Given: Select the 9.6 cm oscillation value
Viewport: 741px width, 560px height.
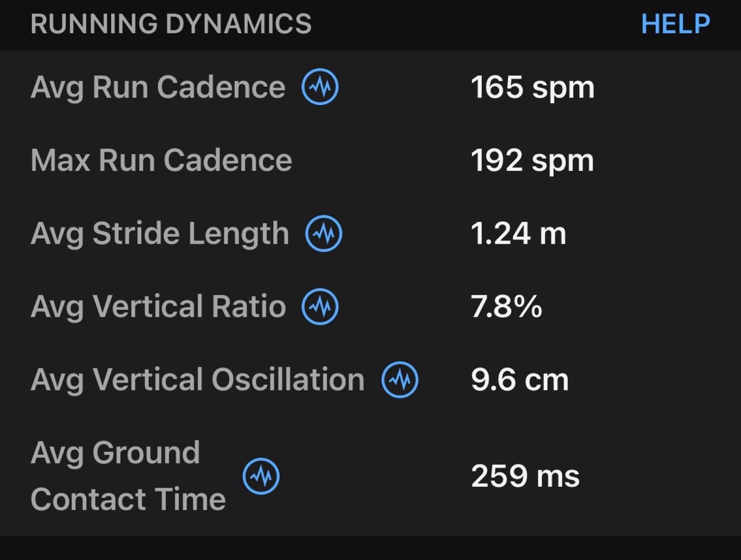Looking at the screenshot, I should point(520,380).
